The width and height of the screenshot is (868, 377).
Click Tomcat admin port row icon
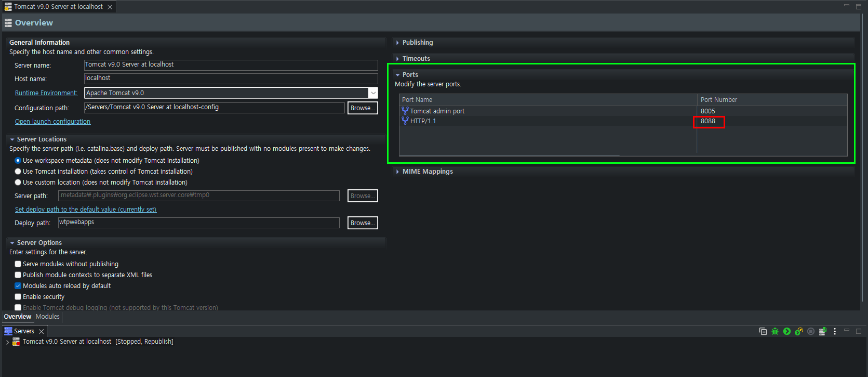click(x=405, y=111)
